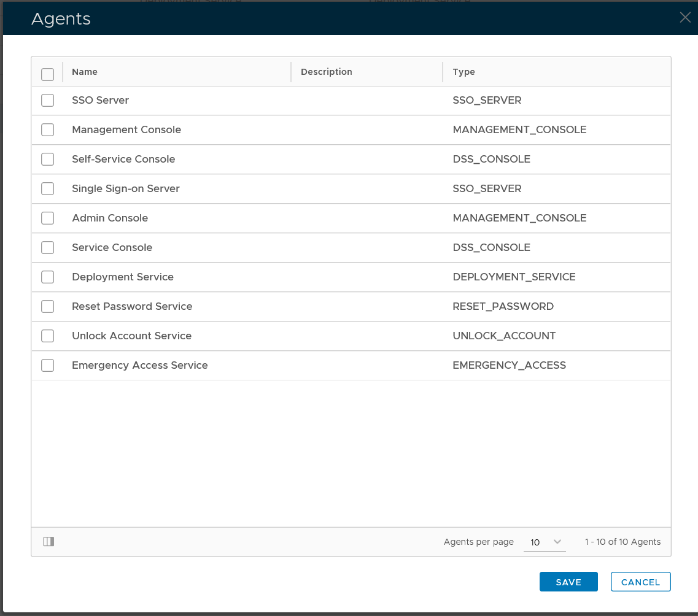Select the Deployment Service checkbox
This screenshot has width=698, height=616.
click(48, 277)
